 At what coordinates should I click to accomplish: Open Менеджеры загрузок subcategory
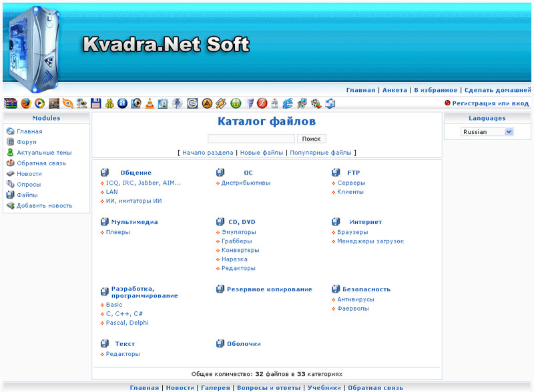coord(370,241)
